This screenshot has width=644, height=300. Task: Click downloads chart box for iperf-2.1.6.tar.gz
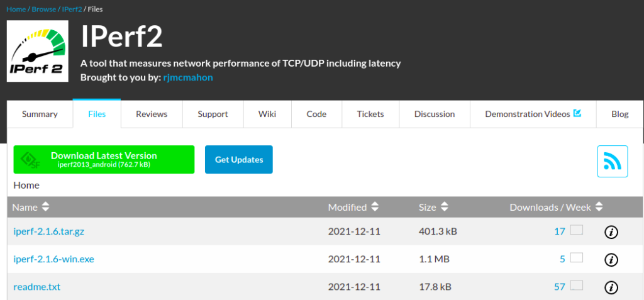tap(576, 230)
